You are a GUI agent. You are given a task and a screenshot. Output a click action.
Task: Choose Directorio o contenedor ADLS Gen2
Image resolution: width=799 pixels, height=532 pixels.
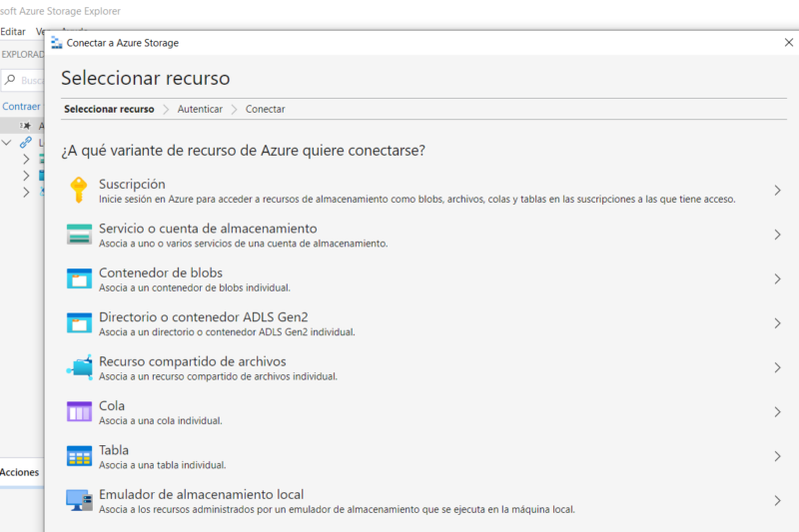(204, 316)
